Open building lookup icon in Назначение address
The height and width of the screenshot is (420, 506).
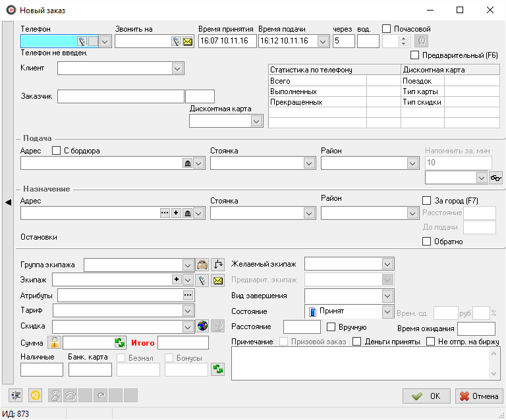(x=188, y=213)
